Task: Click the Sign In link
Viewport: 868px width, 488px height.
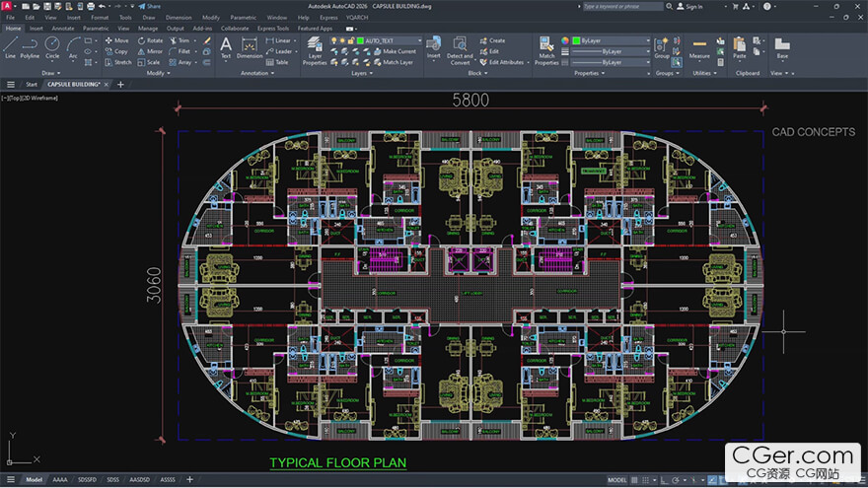Action: (x=693, y=6)
